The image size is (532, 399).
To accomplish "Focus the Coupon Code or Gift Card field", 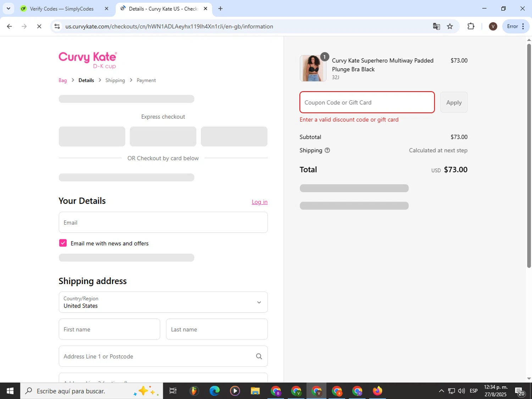I will (x=367, y=102).
